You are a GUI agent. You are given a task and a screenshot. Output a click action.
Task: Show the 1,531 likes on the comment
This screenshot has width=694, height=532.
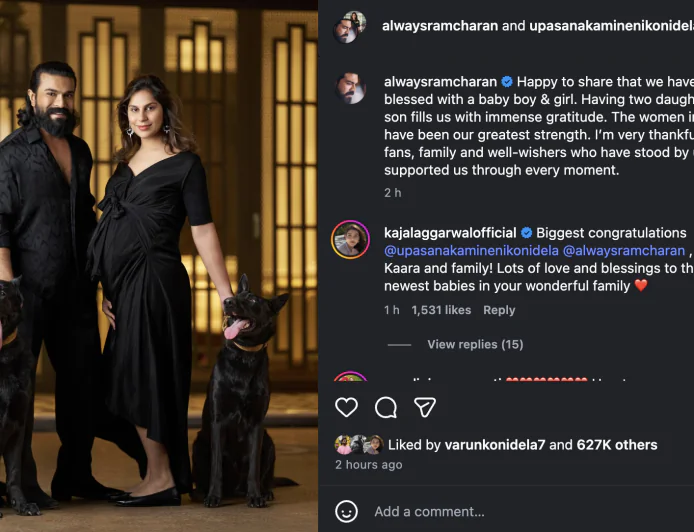pos(441,310)
